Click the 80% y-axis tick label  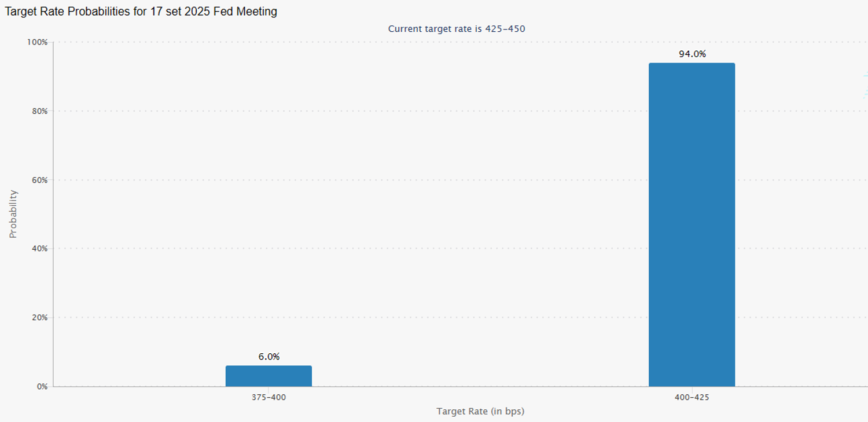click(39, 111)
